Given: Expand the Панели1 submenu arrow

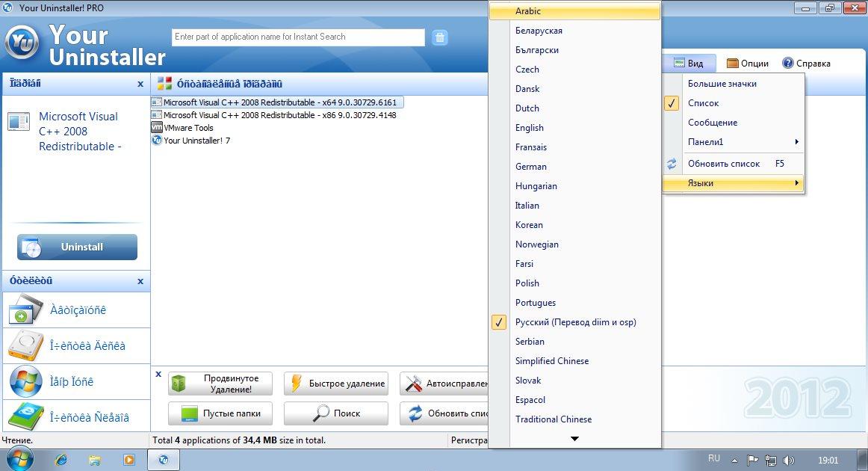Looking at the screenshot, I should (x=796, y=142).
